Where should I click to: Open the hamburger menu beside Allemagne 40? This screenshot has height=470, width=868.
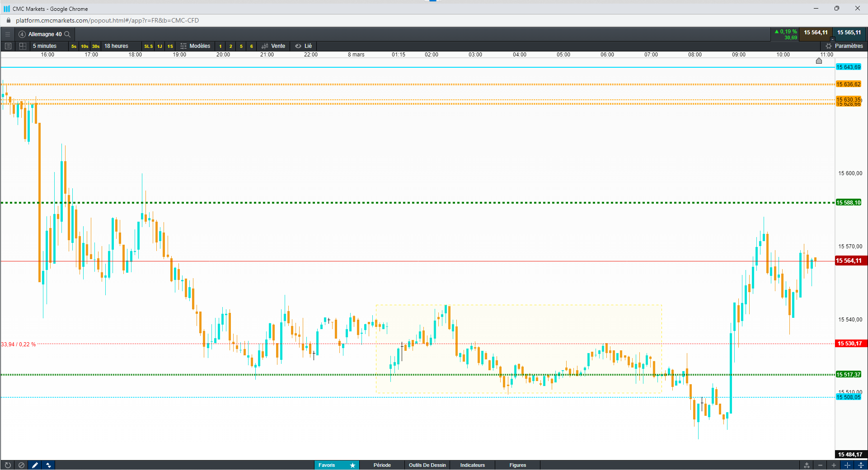pos(7,34)
